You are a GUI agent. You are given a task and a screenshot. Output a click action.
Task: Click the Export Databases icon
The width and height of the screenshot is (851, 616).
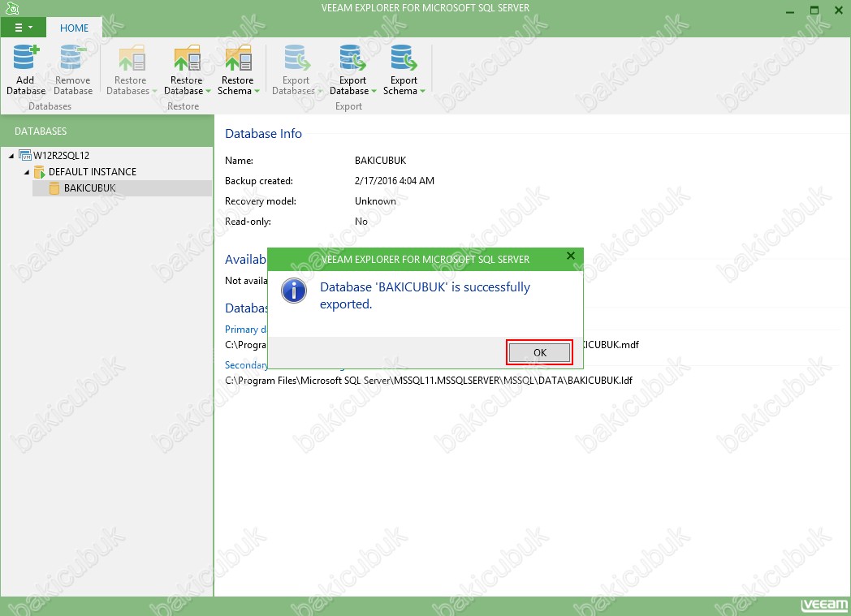[x=296, y=58]
